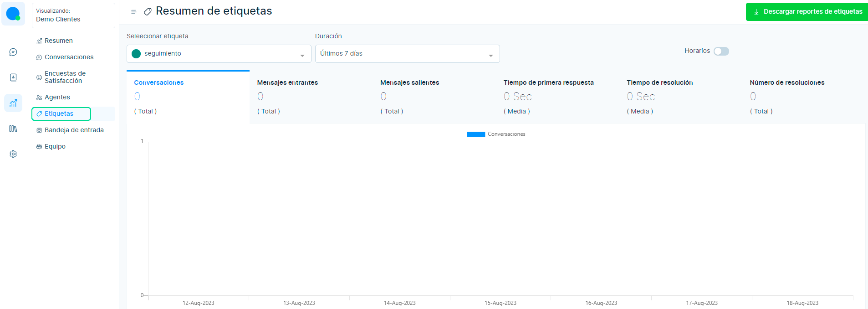This screenshot has width=868, height=309.
Task: Toggle the Horarios switch
Action: click(721, 51)
